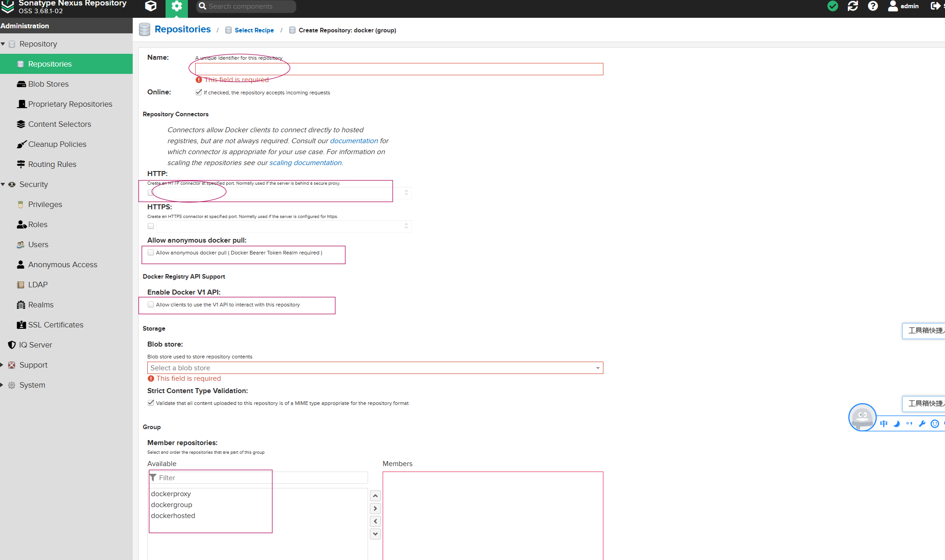Open Cleanup Policies in sidebar
945x560 pixels.
point(66,144)
